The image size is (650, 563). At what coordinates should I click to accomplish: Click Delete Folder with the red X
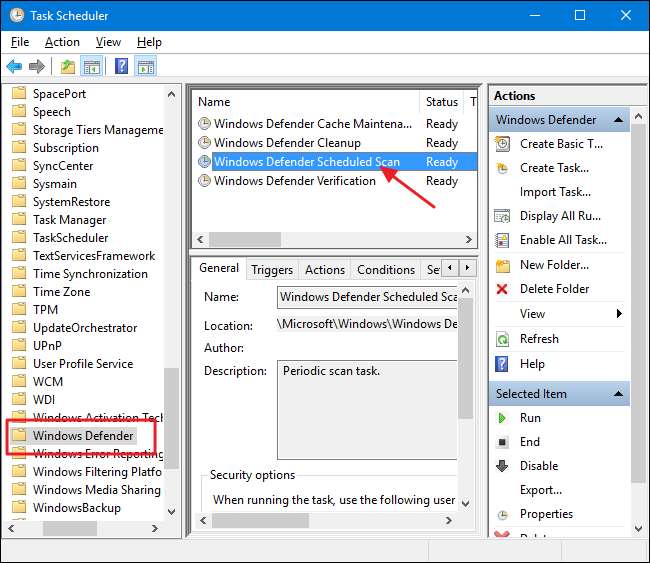[x=554, y=289]
